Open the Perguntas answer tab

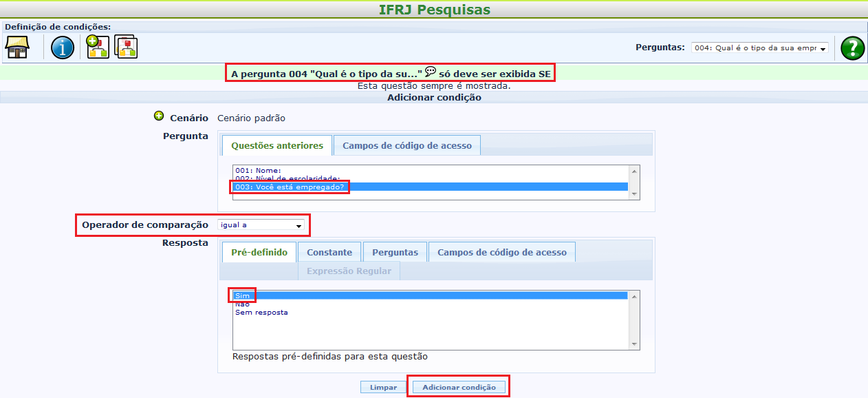pyautogui.click(x=395, y=252)
